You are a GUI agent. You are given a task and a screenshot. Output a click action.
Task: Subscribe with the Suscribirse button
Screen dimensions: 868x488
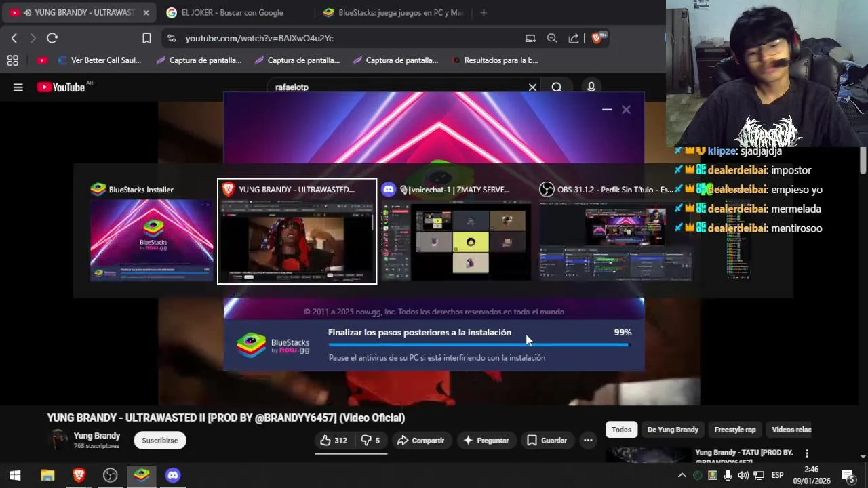coord(160,441)
